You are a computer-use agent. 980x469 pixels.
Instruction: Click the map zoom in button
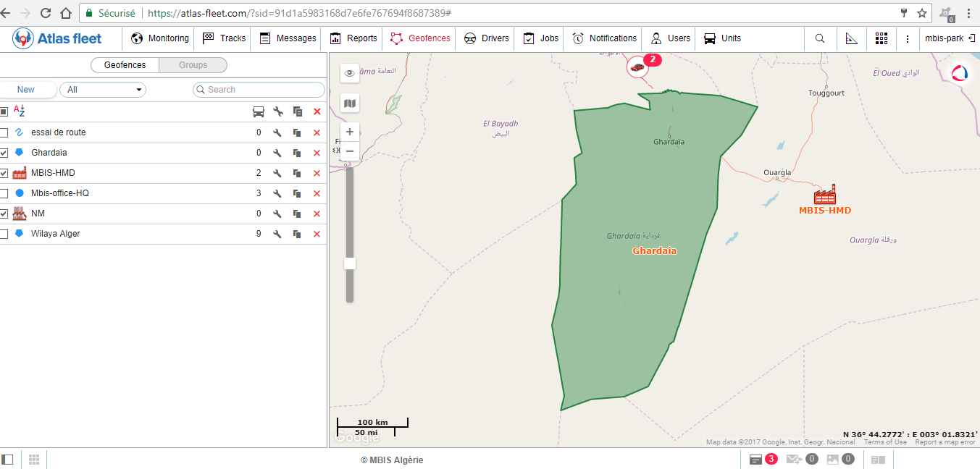tap(350, 132)
